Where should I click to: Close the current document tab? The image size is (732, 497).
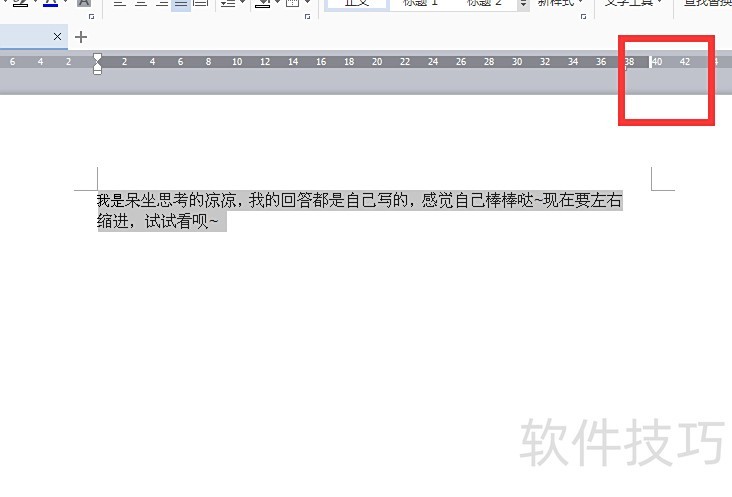coord(57,37)
